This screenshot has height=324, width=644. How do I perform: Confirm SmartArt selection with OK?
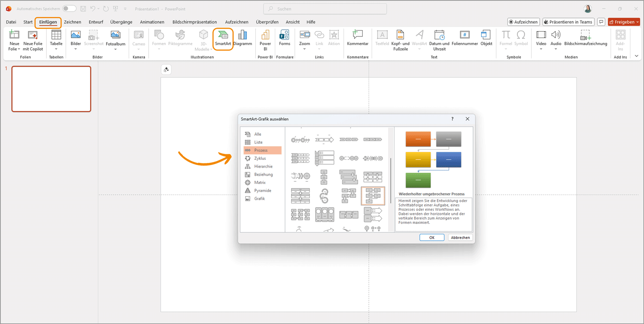pos(431,237)
